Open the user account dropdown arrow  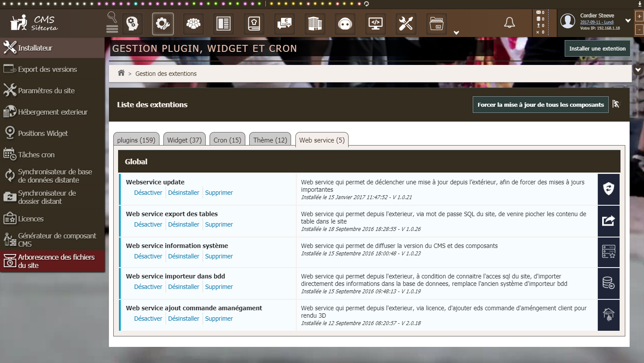628,20
